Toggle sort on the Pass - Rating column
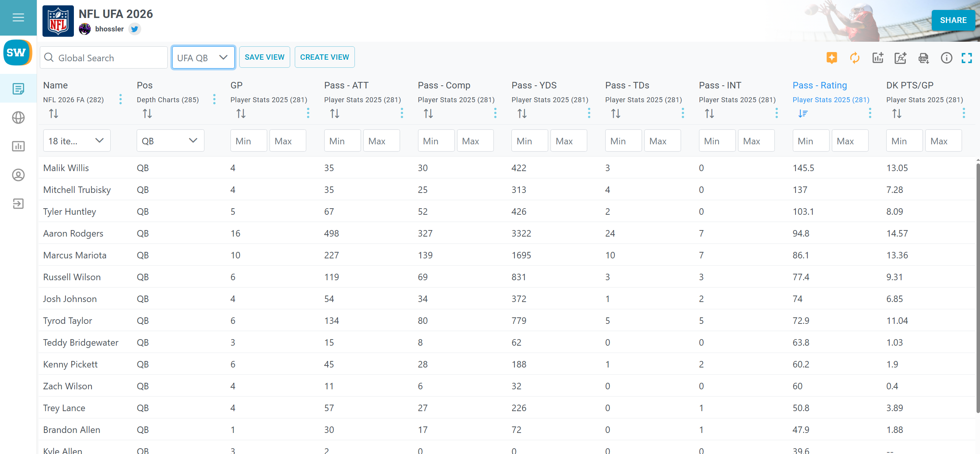Viewport: 980px width, 454px height. coord(803,114)
